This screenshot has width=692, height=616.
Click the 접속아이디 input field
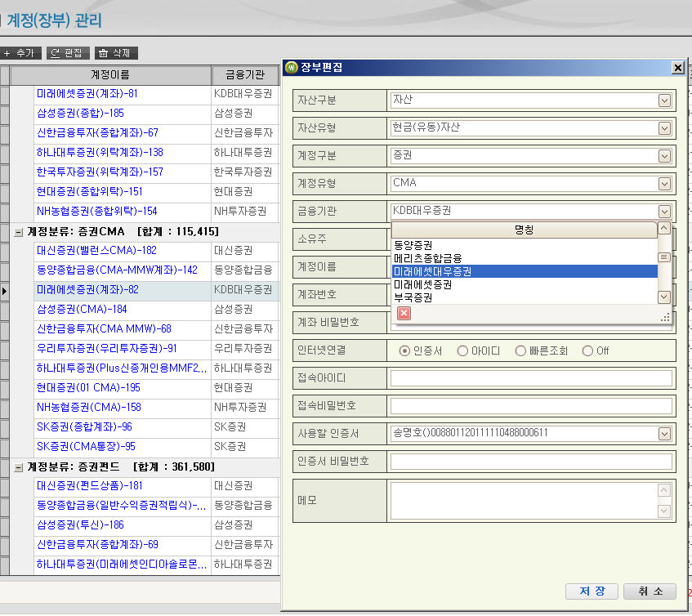pos(531,378)
